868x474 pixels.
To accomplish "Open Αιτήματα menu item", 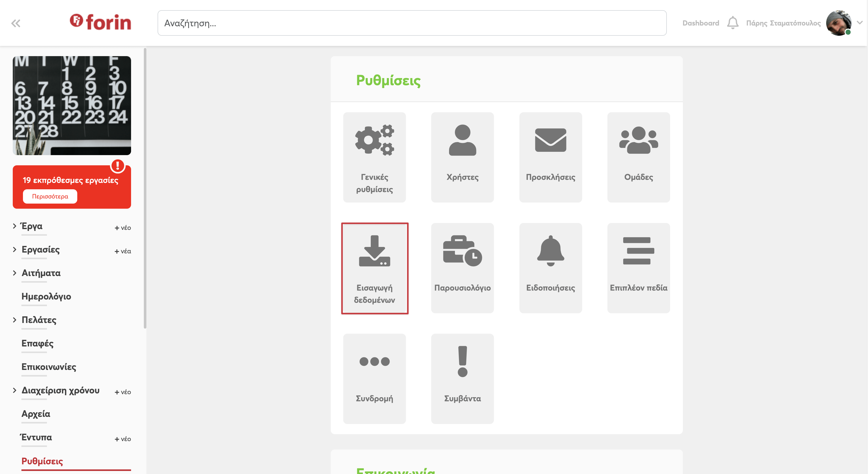I will click(x=41, y=273).
